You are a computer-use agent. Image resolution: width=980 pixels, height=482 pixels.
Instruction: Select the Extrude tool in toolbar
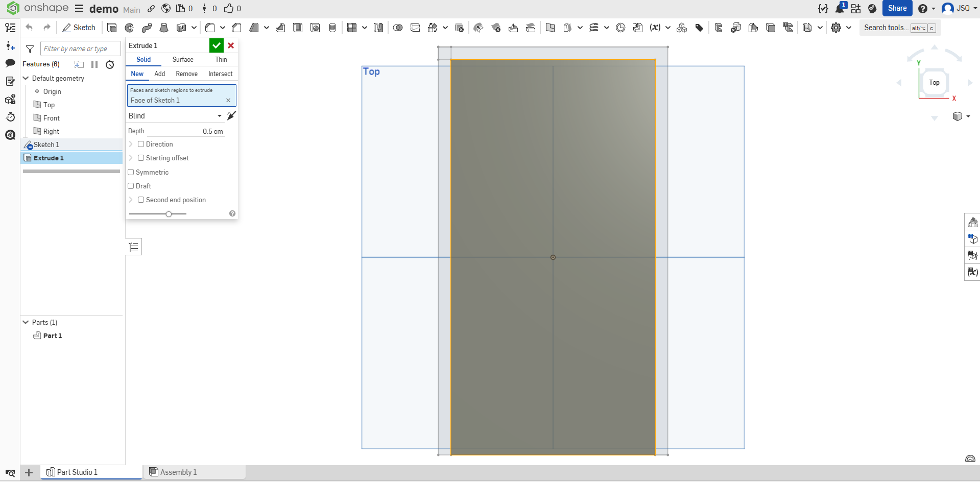(x=112, y=28)
